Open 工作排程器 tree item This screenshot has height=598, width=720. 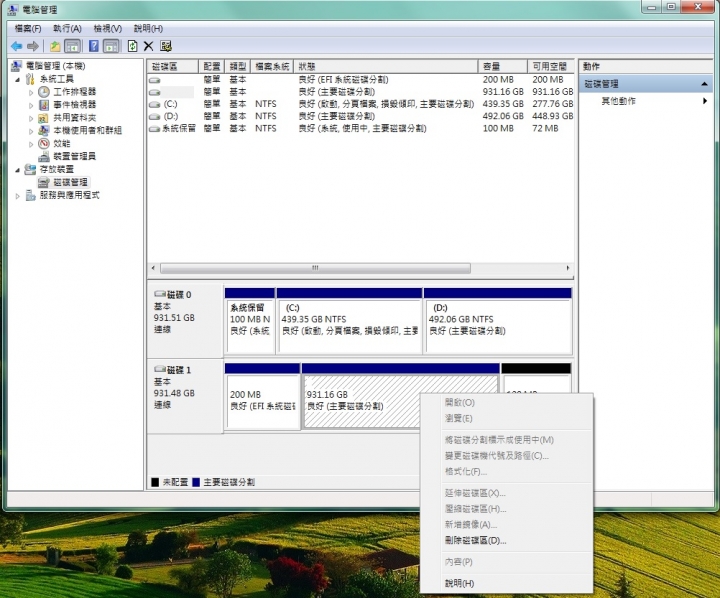pyautogui.click(x=74, y=92)
